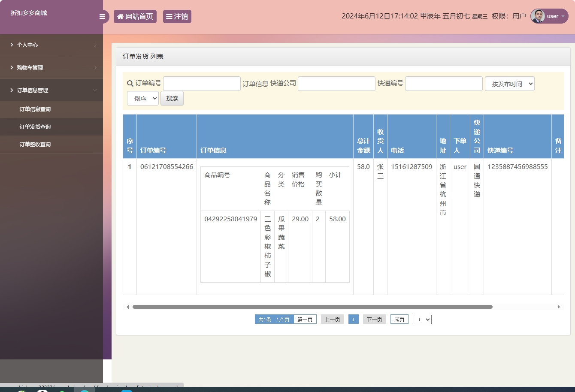
Task: Click right arrow of horizontal scrollbar
Action: click(x=559, y=307)
